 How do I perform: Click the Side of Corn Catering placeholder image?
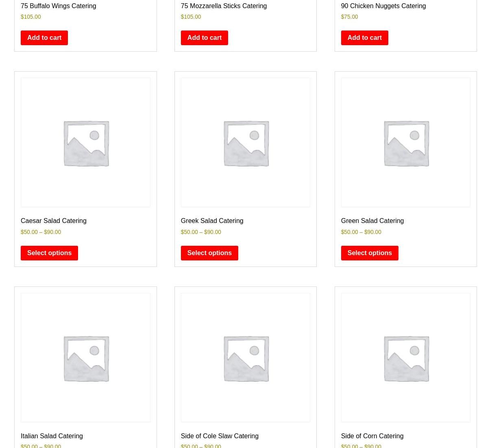click(405, 358)
